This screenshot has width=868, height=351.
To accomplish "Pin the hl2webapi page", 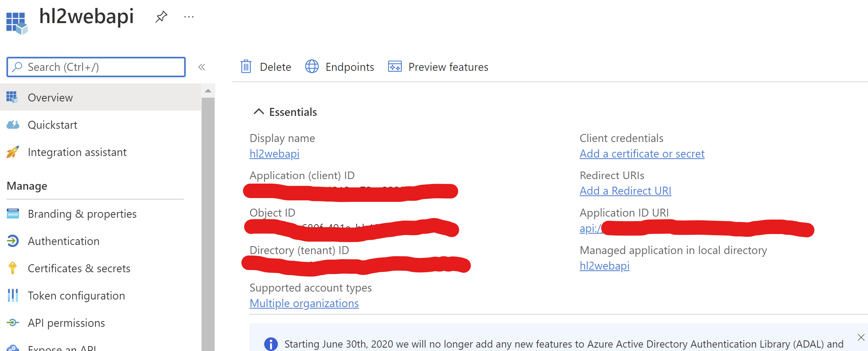I will pyautogui.click(x=161, y=17).
